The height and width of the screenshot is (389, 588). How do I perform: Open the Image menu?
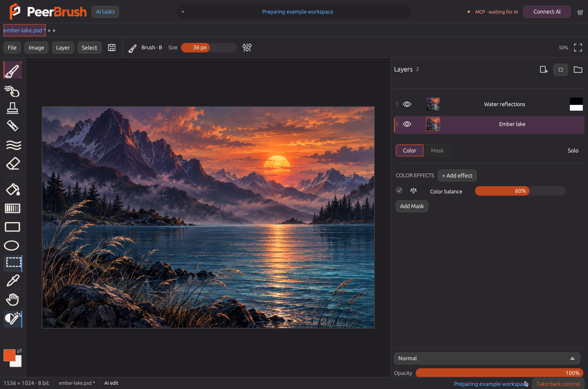36,48
